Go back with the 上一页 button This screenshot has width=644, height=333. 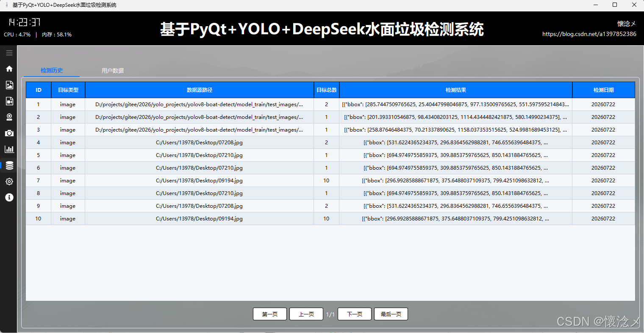(306, 314)
